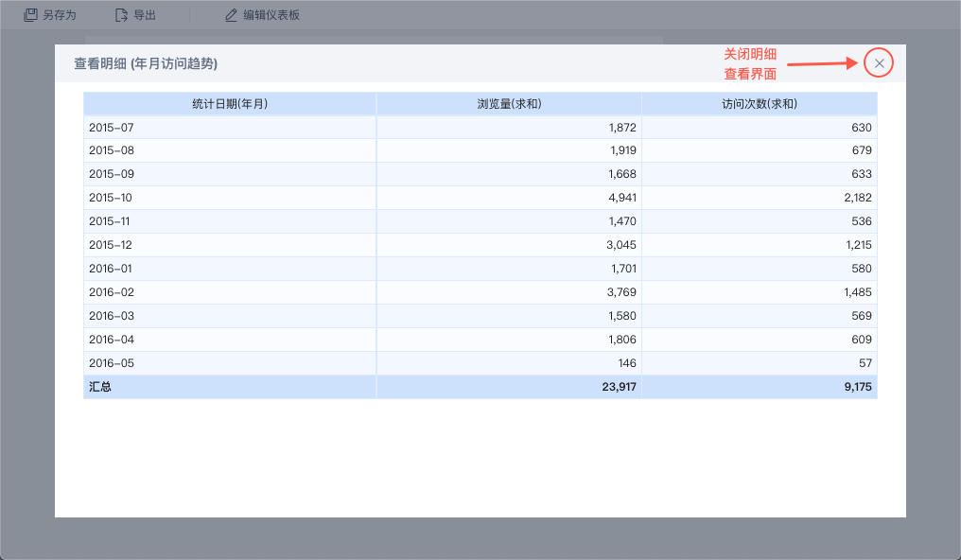The height and width of the screenshot is (560, 961).
Task: Click the page views value 146
Action: [627, 363]
